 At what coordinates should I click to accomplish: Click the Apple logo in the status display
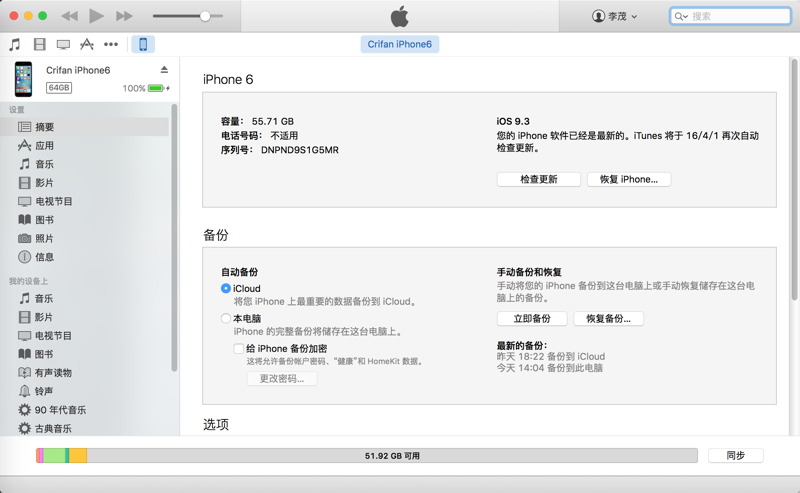point(399,16)
